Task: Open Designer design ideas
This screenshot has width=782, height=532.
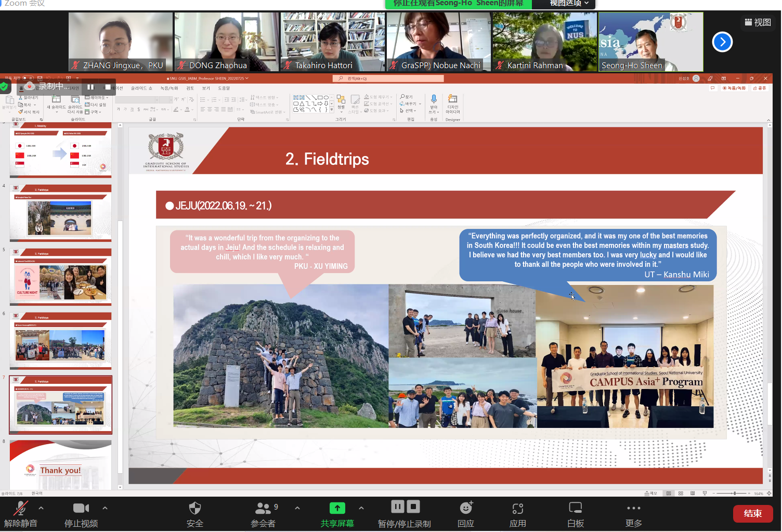Action: pyautogui.click(x=453, y=104)
